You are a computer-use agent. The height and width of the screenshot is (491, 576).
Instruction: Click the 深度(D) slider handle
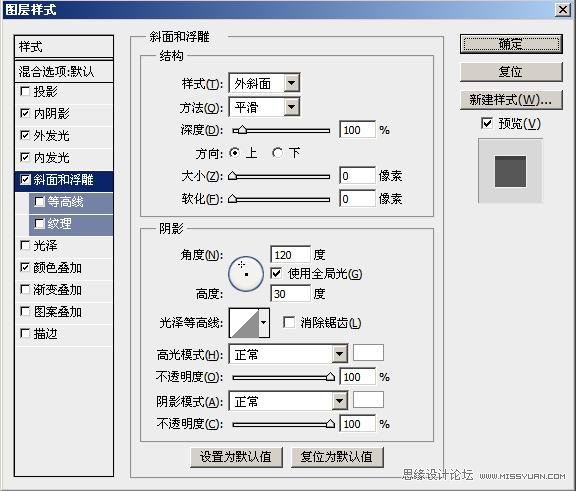[x=242, y=130]
